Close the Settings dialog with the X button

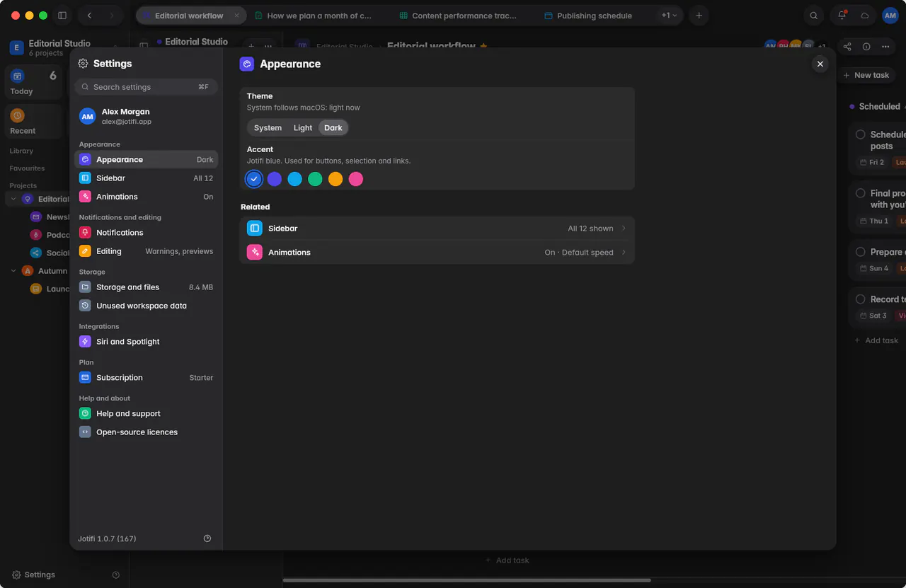click(820, 64)
